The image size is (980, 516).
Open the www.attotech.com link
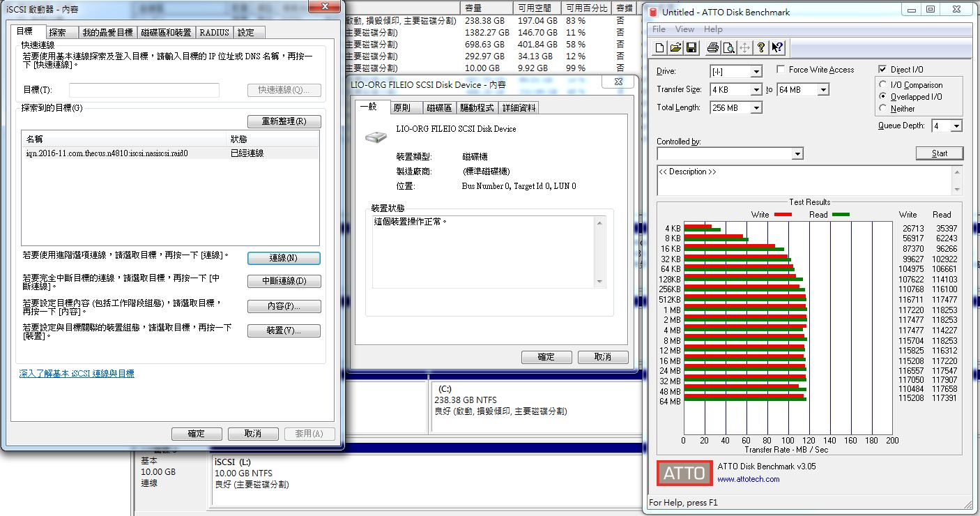pos(748,479)
